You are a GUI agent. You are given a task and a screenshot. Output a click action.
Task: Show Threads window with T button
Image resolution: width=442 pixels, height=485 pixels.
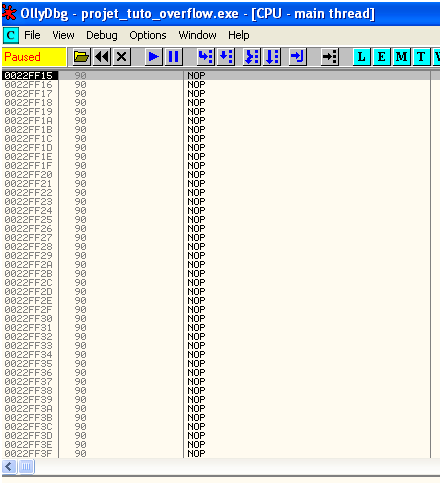tap(421, 57)
